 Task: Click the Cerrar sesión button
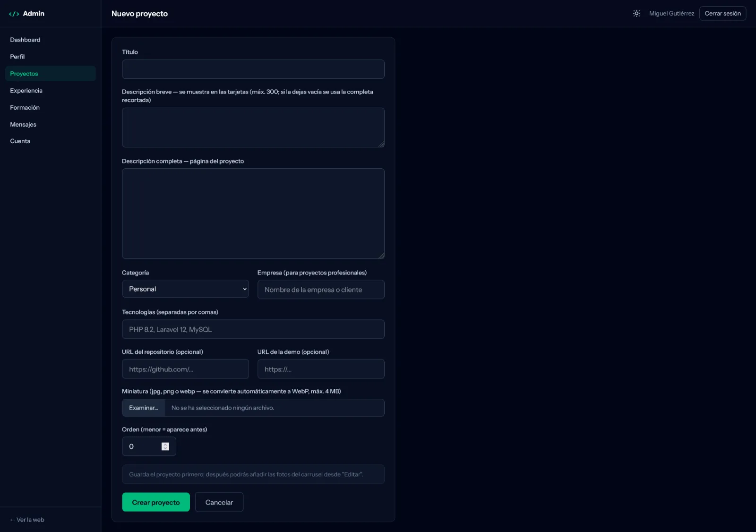click(722, 14)
